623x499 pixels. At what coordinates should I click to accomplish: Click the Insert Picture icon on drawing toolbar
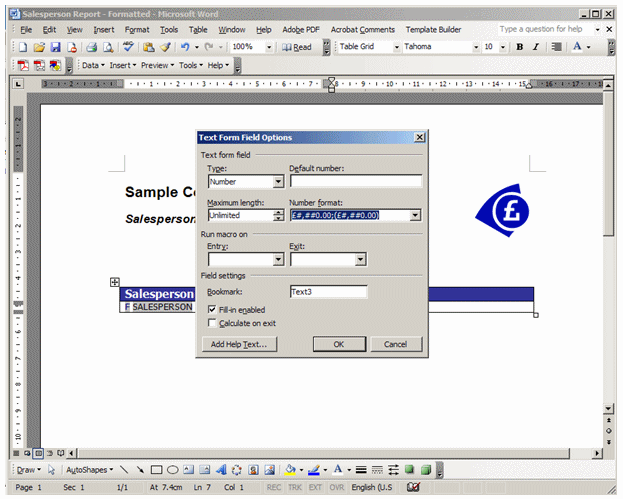pyautogui.click(x=269, y=470)
